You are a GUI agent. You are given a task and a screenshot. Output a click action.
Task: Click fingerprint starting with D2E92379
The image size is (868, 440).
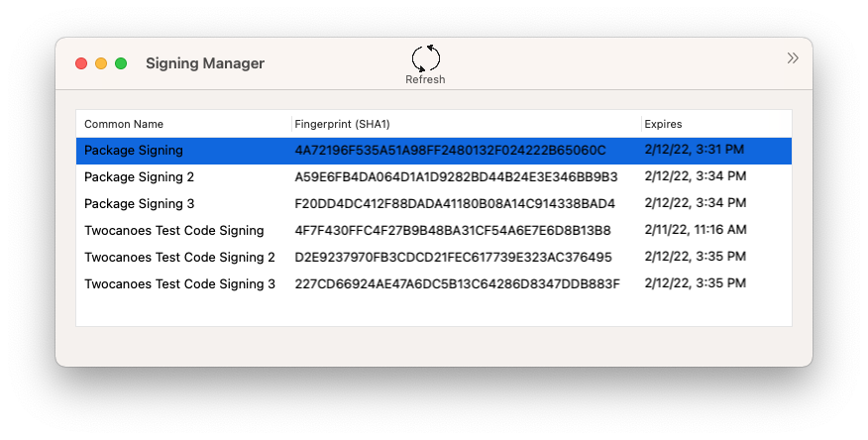point(454,258)
